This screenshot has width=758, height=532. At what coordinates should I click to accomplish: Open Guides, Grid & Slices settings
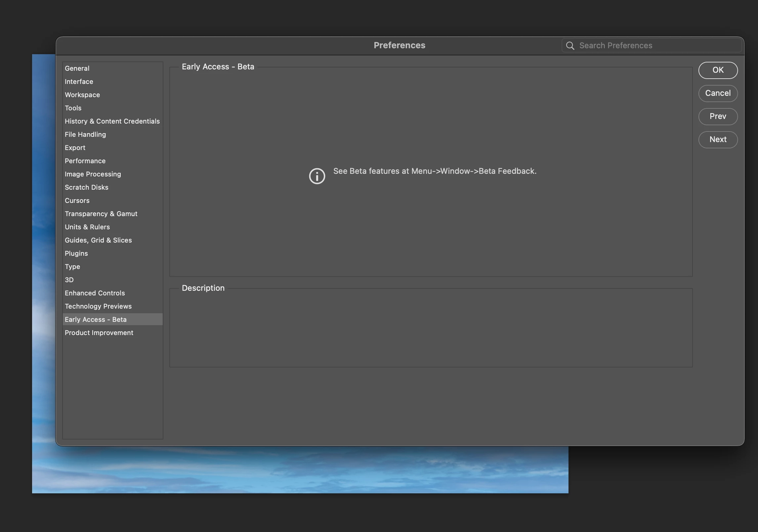98,240
